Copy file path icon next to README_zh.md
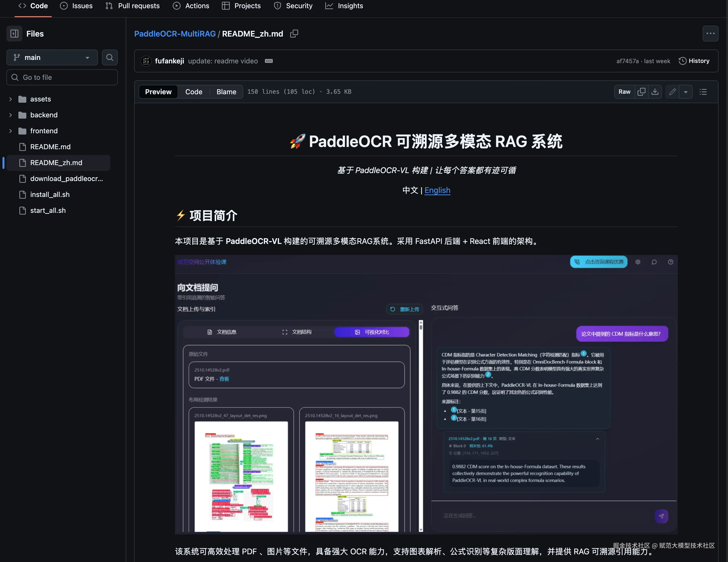This screenshot has width=728, height=562. pos(294,34)
